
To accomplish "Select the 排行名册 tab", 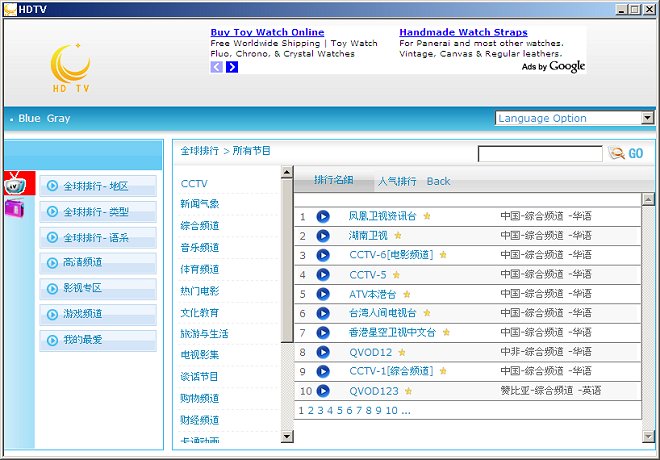I will coord(333,180).
